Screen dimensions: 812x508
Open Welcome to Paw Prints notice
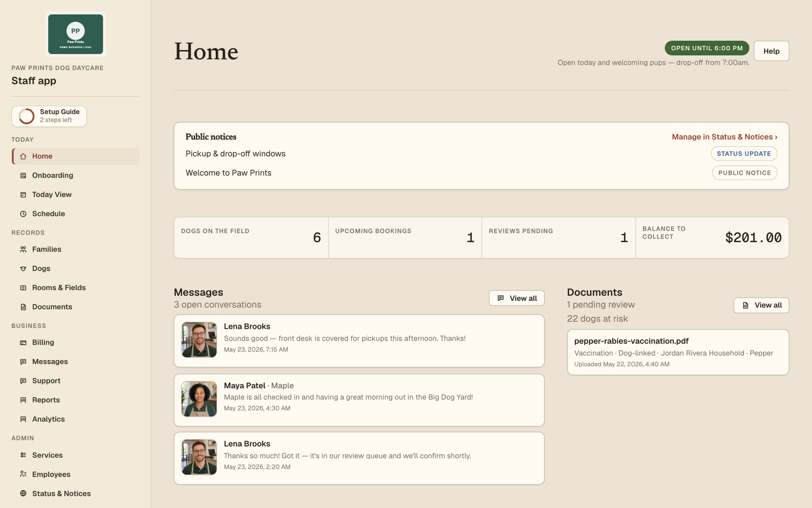tap(481, 173)
